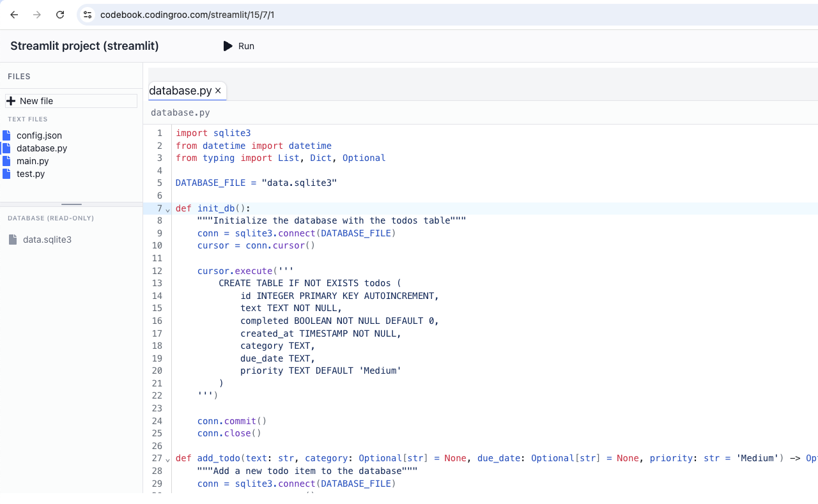Select database.py in the Files panel

pyautogui.click(x=42, y=148)
